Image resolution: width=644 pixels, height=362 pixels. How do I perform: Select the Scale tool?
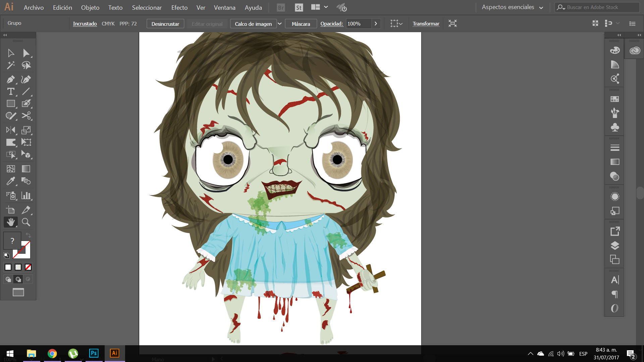click(26, 130)
